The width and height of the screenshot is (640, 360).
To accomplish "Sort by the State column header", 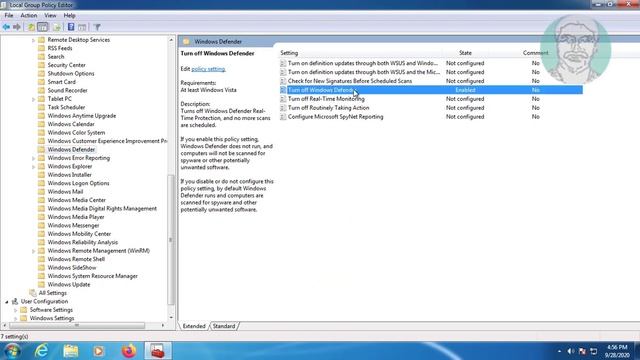I will tap(465, 53).
